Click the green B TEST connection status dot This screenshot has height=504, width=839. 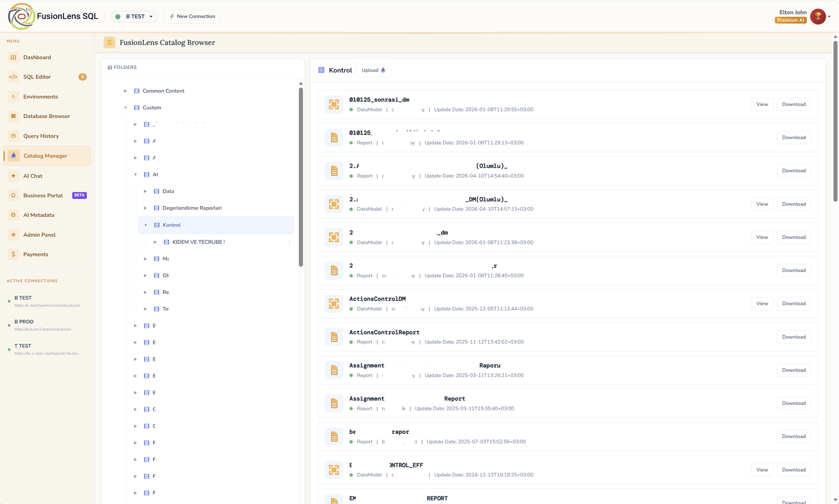pyautogui.click(x=118, y=16)
